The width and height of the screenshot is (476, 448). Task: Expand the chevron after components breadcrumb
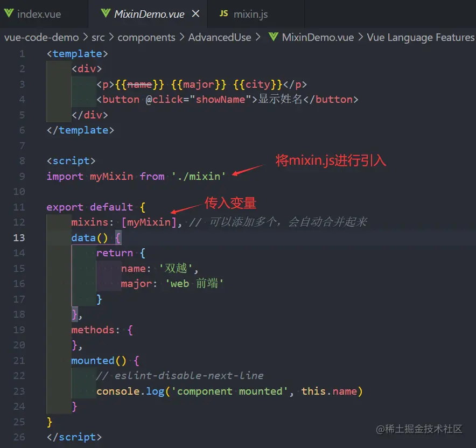182,37
